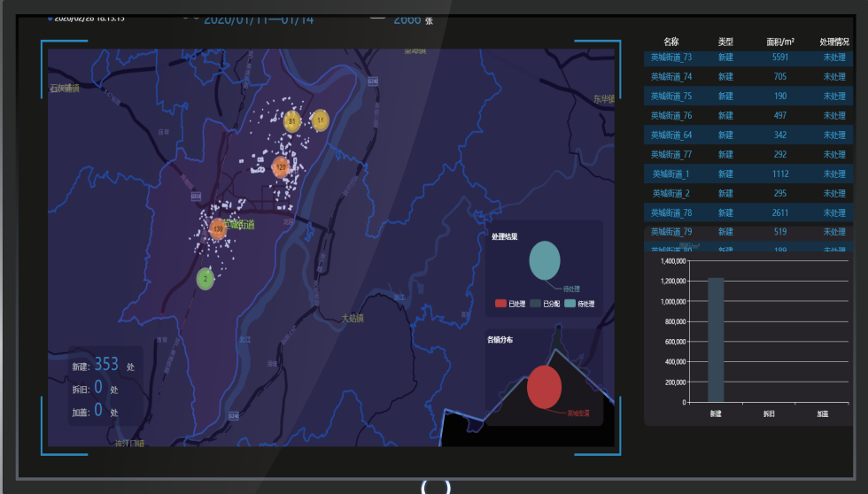The image size is (868, 494).
Task: Select the 英城街道_78 table row
Action: (x=748, y=213)
